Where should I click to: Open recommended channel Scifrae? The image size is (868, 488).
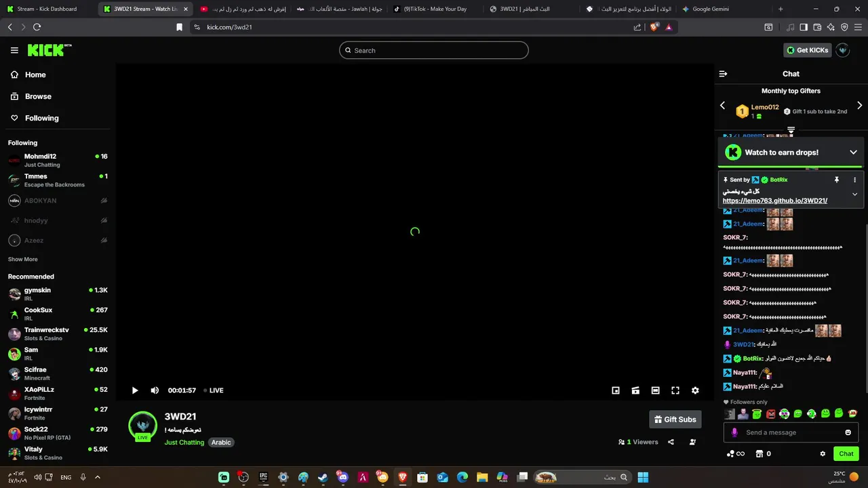pyautogui.click(x=58, y=373)
